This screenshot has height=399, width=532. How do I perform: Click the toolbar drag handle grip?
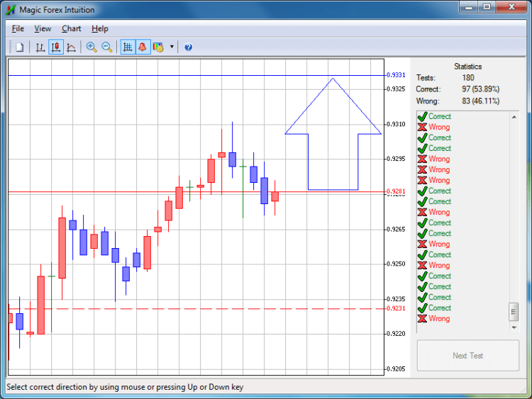click(x=10, y=47)
